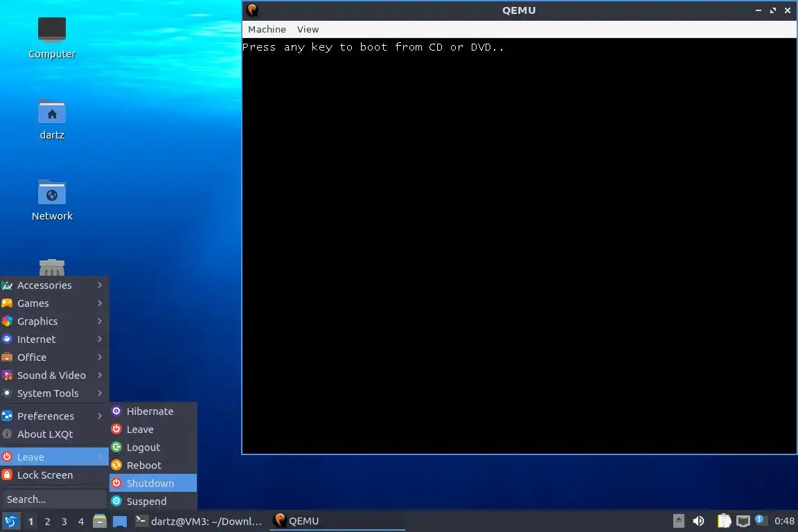Switch to workspace 4
The image size is (798, 532).
(81, 522)
